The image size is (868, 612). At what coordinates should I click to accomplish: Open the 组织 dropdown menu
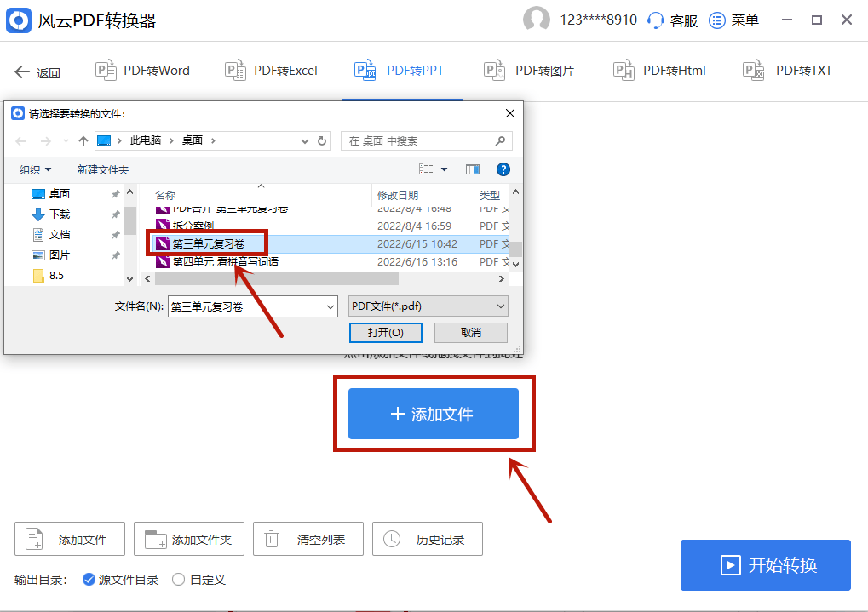(34, 169)
